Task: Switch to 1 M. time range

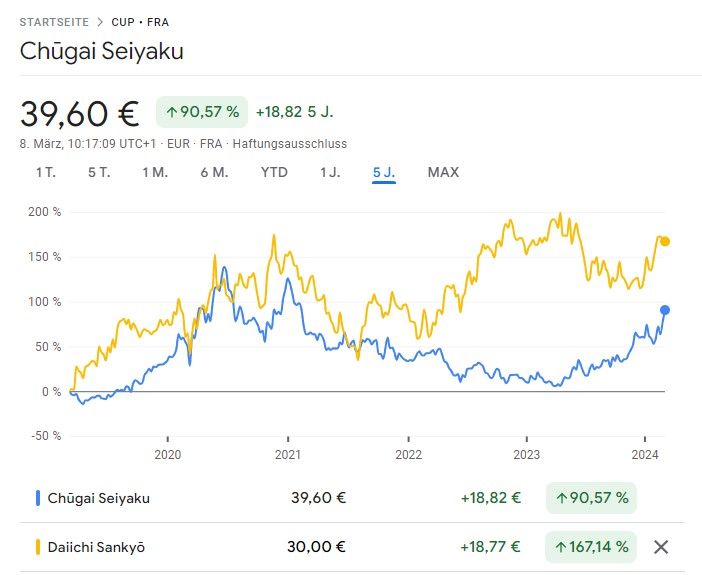Action: pyautogui.click(x=154, y=172)
